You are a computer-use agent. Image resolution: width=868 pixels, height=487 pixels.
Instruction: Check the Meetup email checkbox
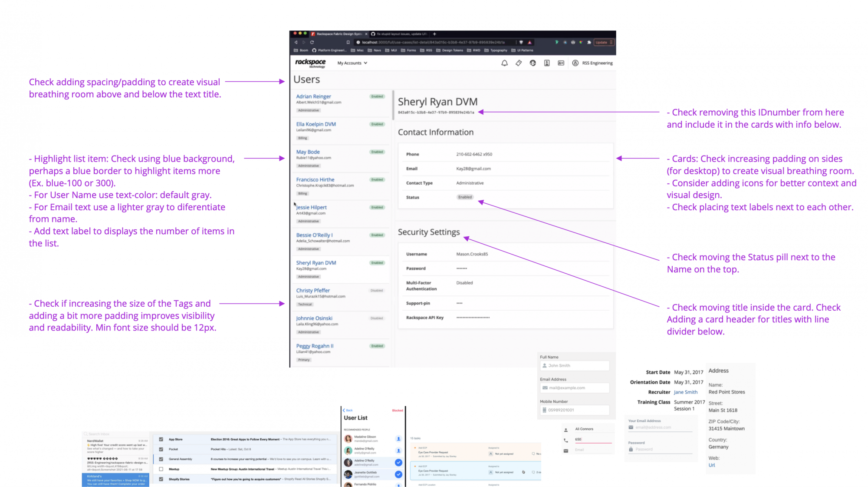[x=161, y=469]
